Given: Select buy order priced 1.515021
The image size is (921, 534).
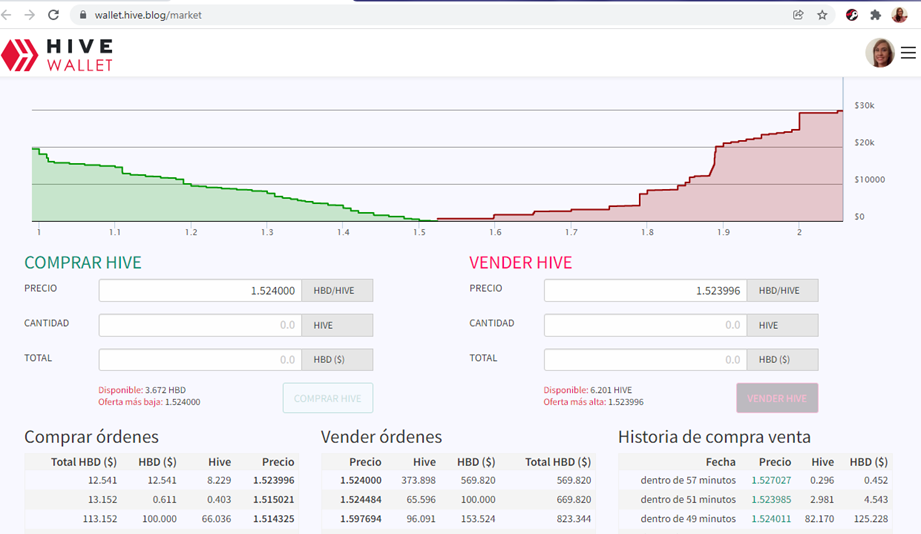Looking at the screenshot, I should [x=162, y=499].
